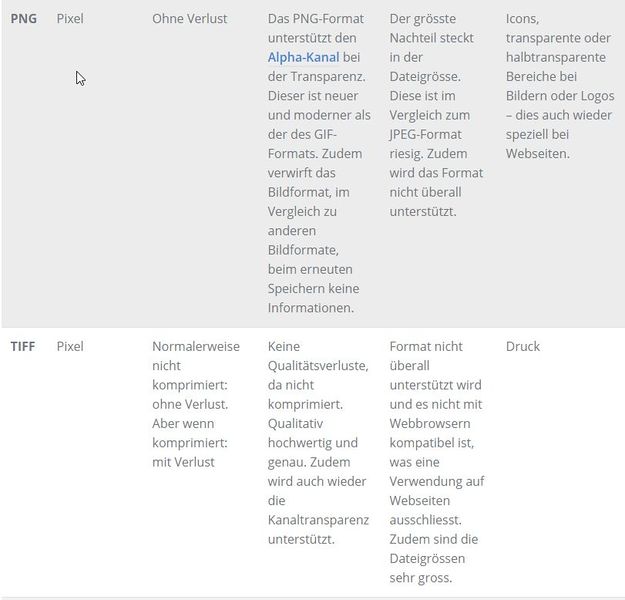Click the 'Druck' cell in TIFF row
Viewport: 625px width, 600px height.
pyautogui.click(x=523, y=346)
